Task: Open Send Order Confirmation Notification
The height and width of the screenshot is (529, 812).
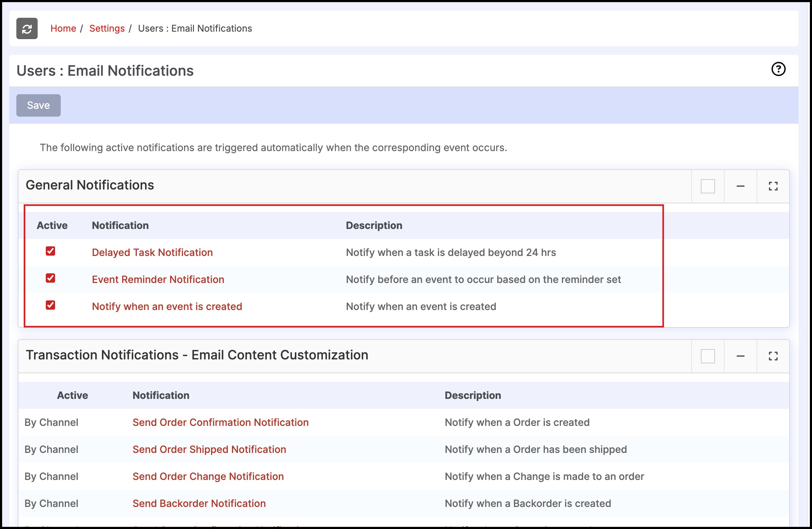Action: click(x=221, y=422)
